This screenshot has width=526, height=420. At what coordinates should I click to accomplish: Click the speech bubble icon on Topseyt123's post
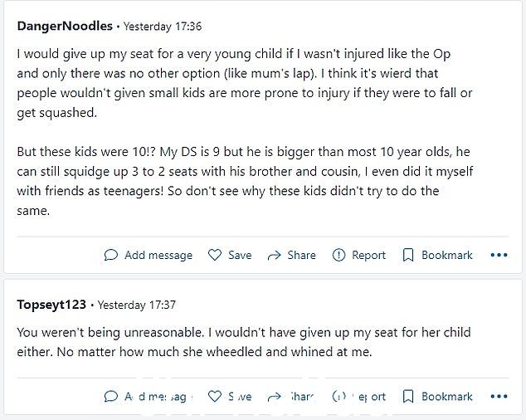110,397
